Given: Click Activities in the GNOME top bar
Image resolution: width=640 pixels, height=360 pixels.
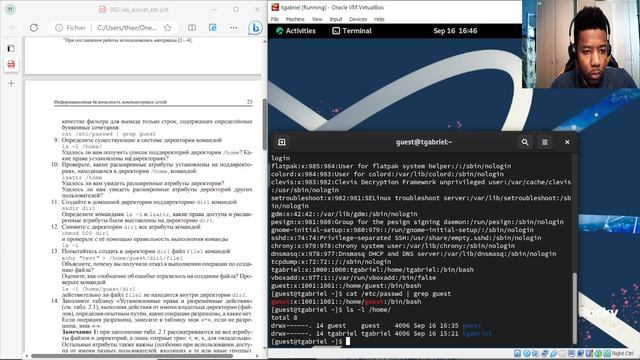Looking at the screenshot, I should [296, 31].
